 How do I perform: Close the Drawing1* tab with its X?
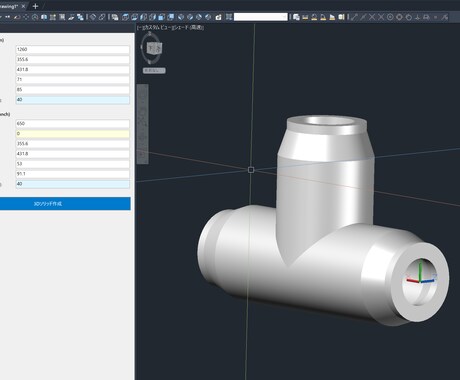coord(23,6)
